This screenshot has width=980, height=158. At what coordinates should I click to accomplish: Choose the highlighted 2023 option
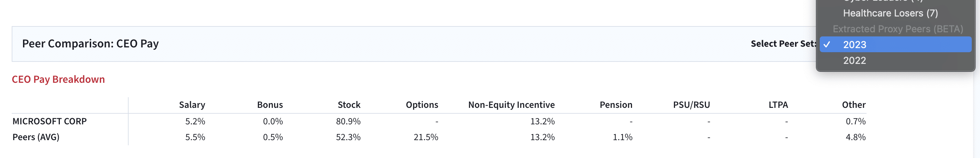[854, 44]
